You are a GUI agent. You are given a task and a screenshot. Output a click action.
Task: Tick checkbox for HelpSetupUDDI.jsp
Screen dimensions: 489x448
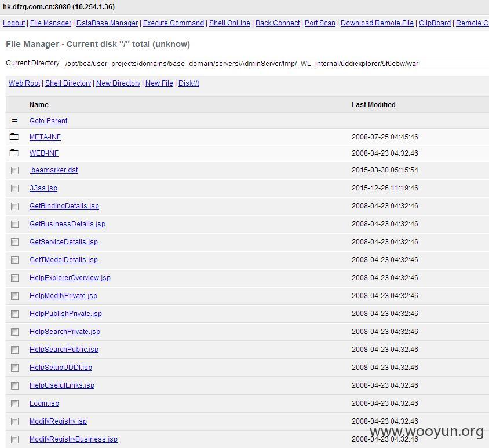(14, 368)
